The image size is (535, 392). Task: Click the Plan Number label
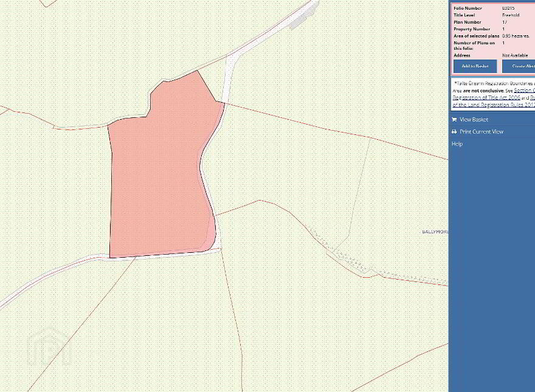coord(467,22)
